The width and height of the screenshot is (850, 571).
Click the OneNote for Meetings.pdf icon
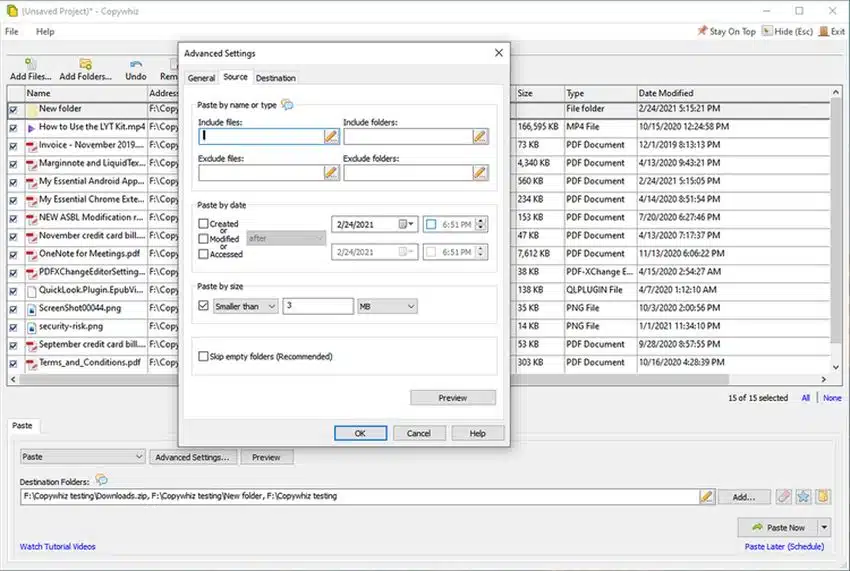pyautogui.click(x=31, y=255)
